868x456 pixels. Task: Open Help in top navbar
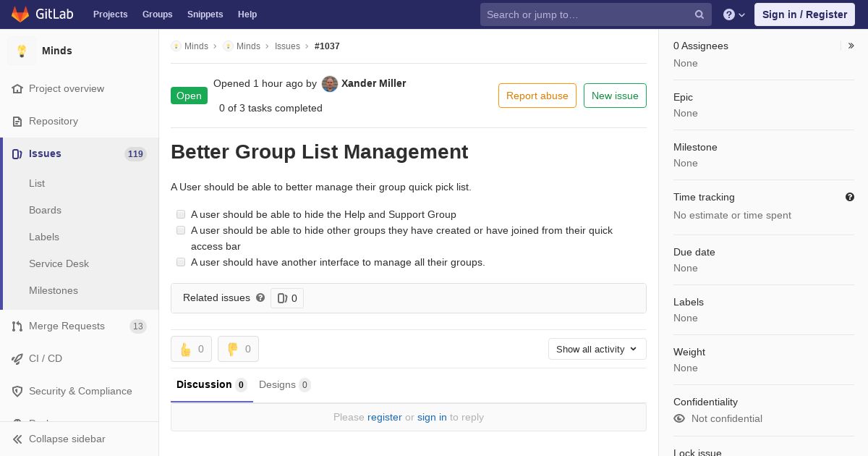pyautogui.click(x=247, y=14)
